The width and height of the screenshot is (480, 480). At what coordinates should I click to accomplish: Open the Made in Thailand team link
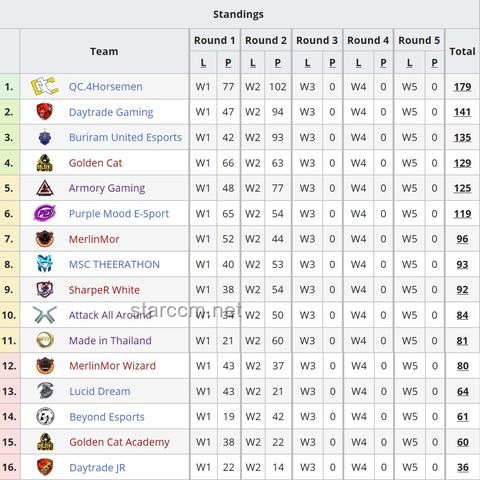(x=110, y=340)
